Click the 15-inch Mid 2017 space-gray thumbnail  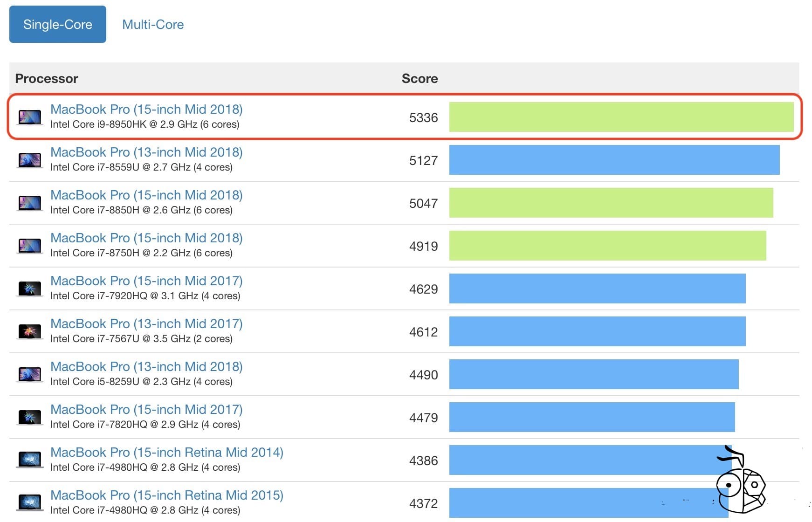[x=29, y=288]
